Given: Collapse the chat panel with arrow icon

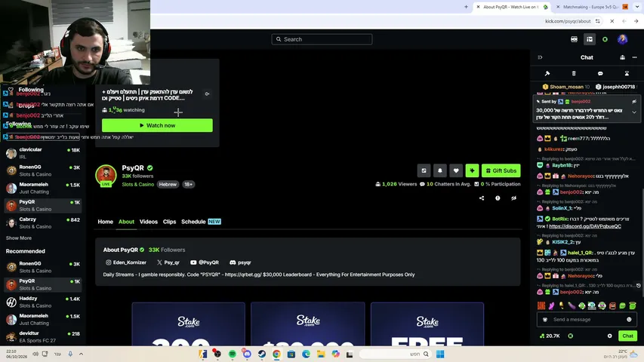Looking at the screenshot, I should click(x=540, y=57).
